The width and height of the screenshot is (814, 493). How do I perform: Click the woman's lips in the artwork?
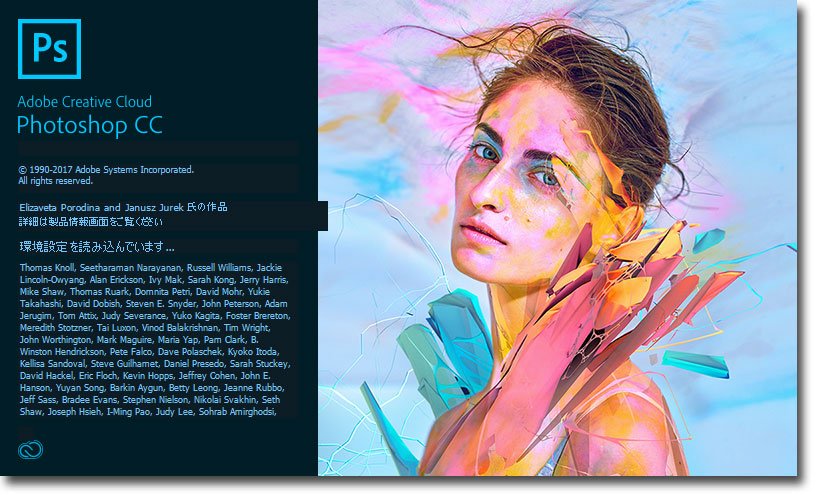coord(481,232)
